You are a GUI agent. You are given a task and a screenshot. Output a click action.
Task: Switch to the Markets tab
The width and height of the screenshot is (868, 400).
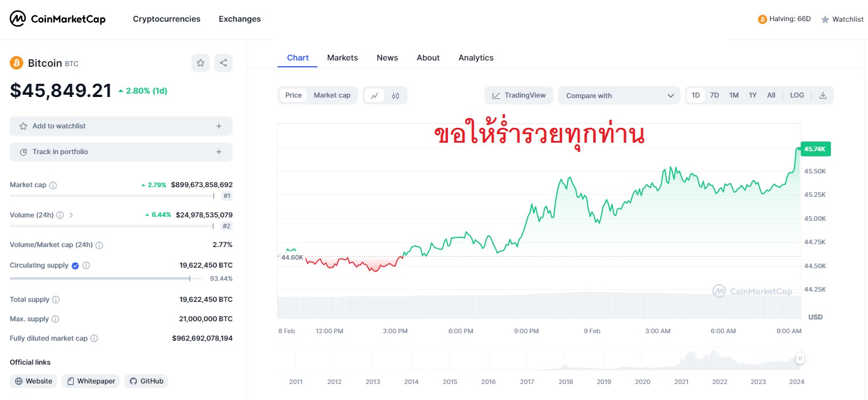click(343, 58)
